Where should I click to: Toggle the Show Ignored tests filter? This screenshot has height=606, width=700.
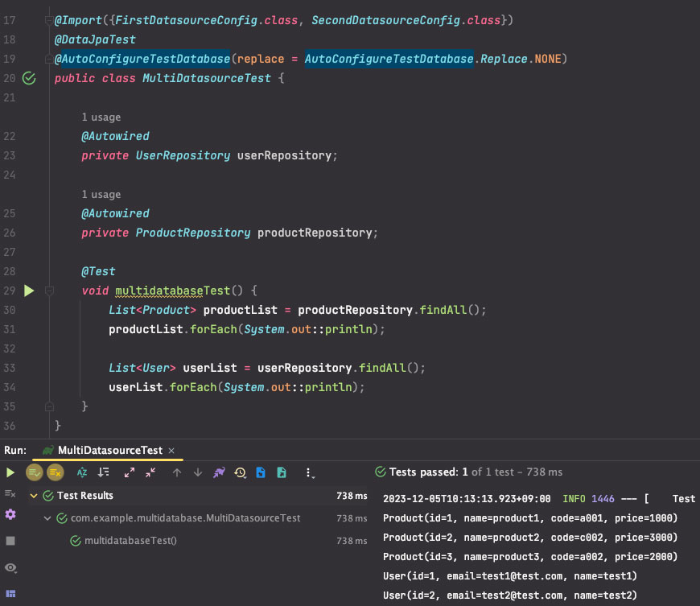click(56, 472)
